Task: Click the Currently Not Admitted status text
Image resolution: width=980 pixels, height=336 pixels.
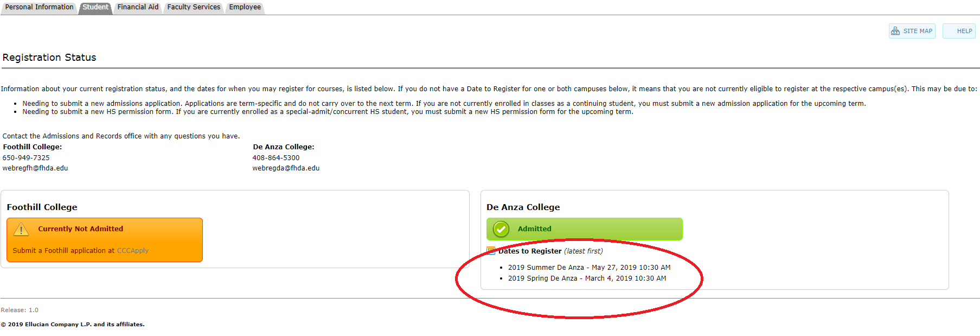Action: (80, 229)
